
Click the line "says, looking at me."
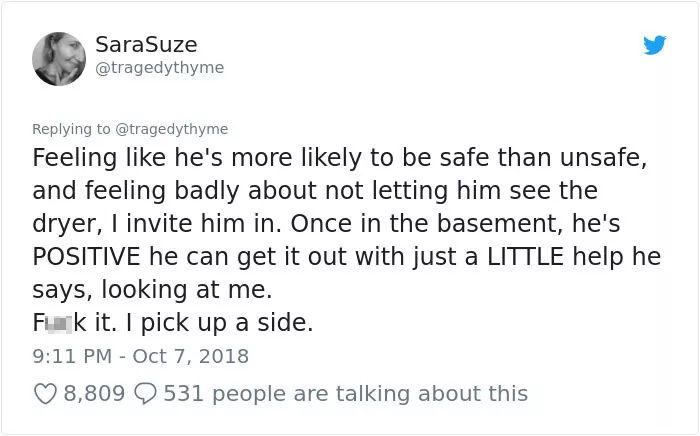(152, 290)
